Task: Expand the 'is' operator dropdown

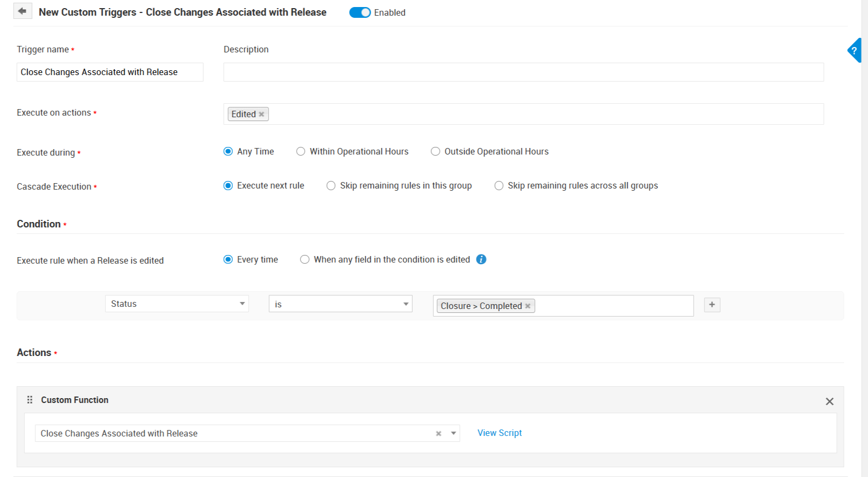Action: tap(340, 304)
